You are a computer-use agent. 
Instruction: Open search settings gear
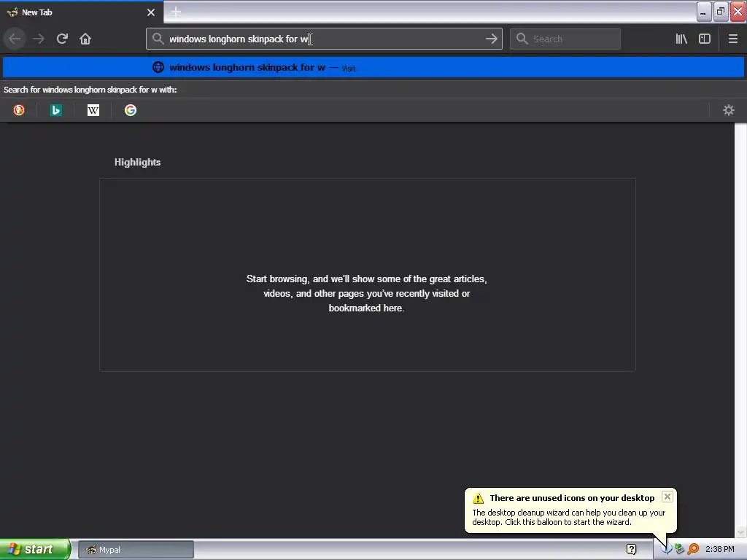(x=729, y=111)
